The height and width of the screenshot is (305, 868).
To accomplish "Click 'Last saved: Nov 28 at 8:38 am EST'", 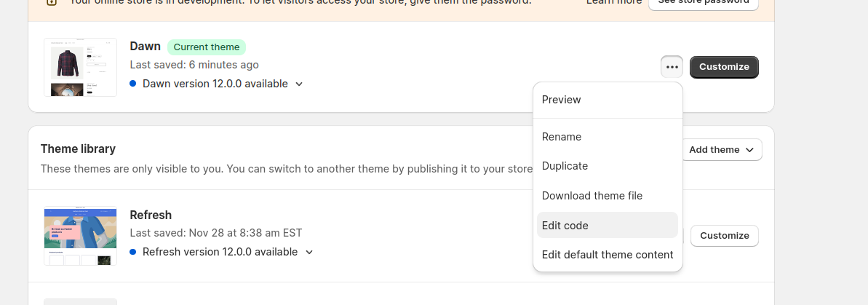I will [x=216, y=233].
